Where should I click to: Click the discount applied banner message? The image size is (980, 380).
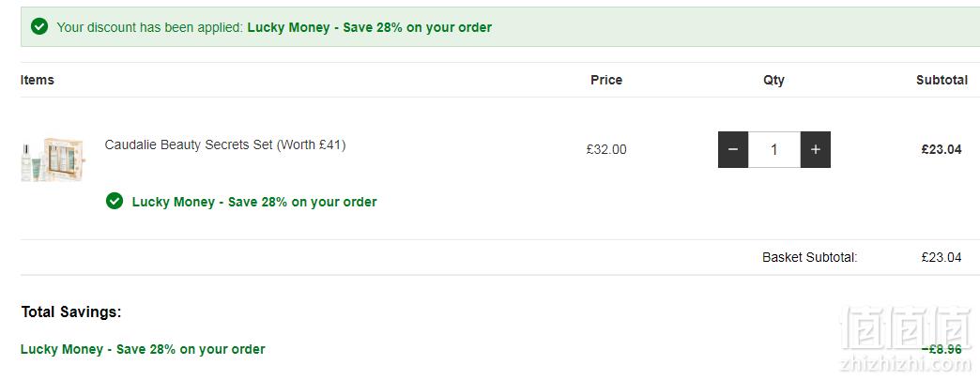274,27
